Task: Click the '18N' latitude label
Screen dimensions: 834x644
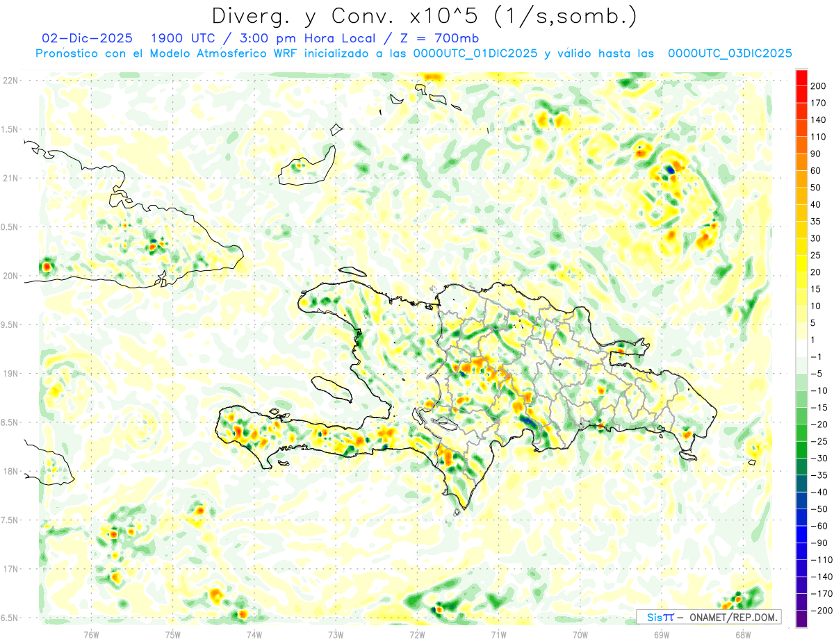Action: (10, 471)
